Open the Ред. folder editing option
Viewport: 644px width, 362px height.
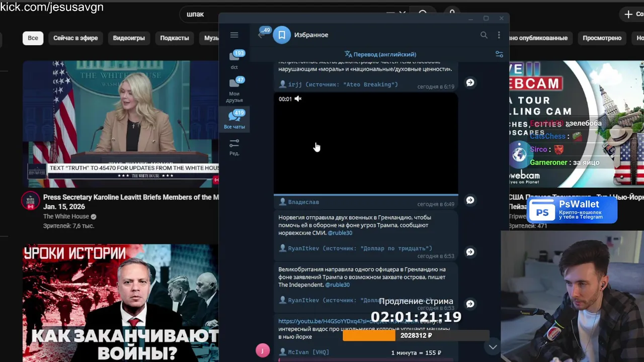coord(234,147)
